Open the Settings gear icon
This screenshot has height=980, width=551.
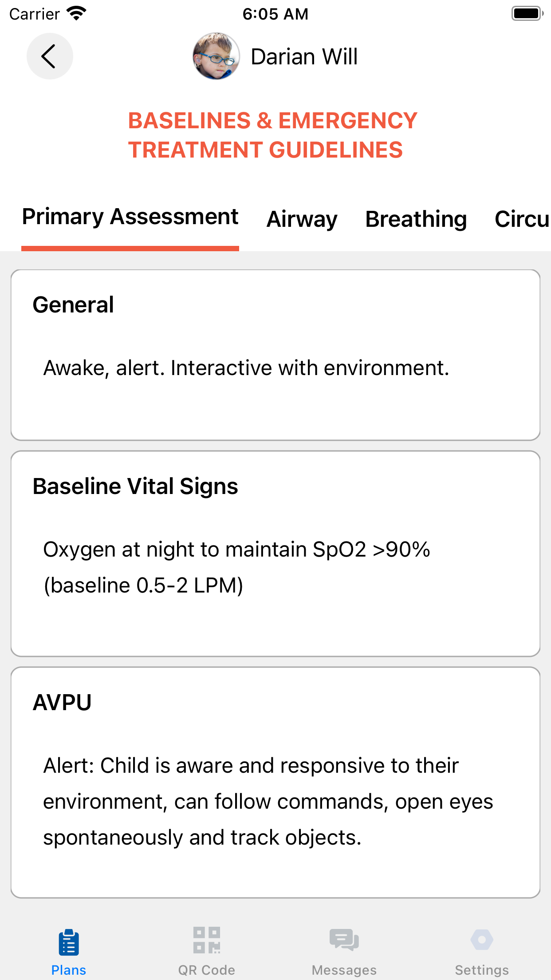click(482, 940)
